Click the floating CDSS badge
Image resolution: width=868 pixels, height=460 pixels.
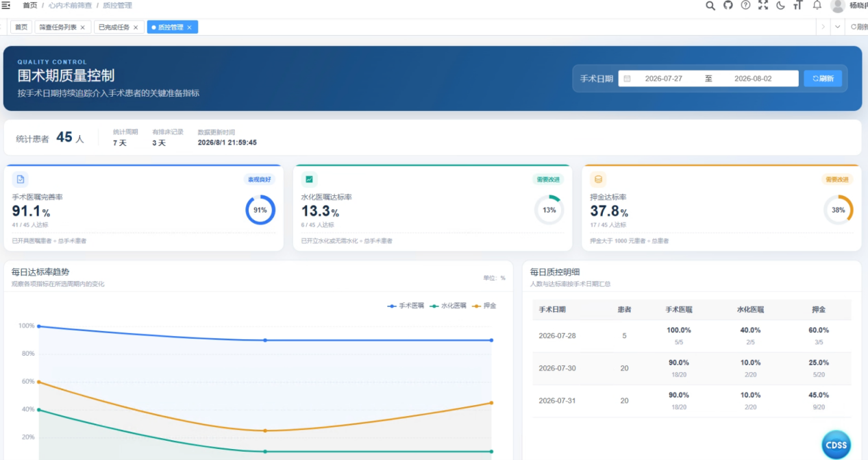836,444
